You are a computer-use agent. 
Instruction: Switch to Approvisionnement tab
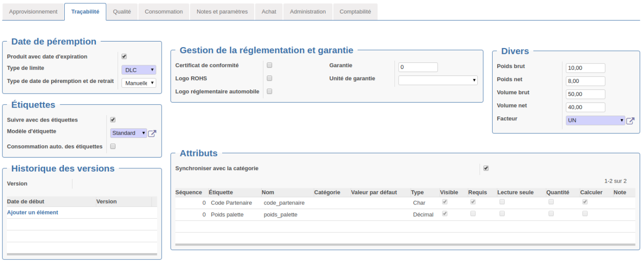click(34, 12)
